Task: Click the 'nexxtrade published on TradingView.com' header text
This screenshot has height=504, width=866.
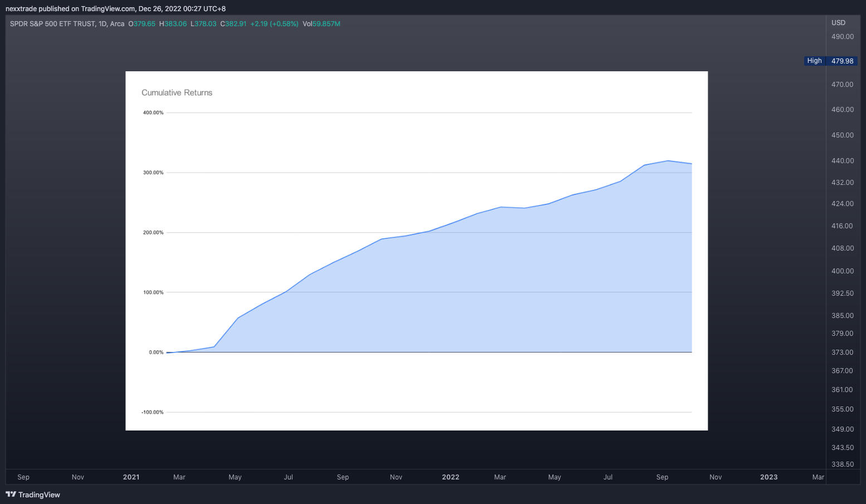Action: (x=70, y=9)
